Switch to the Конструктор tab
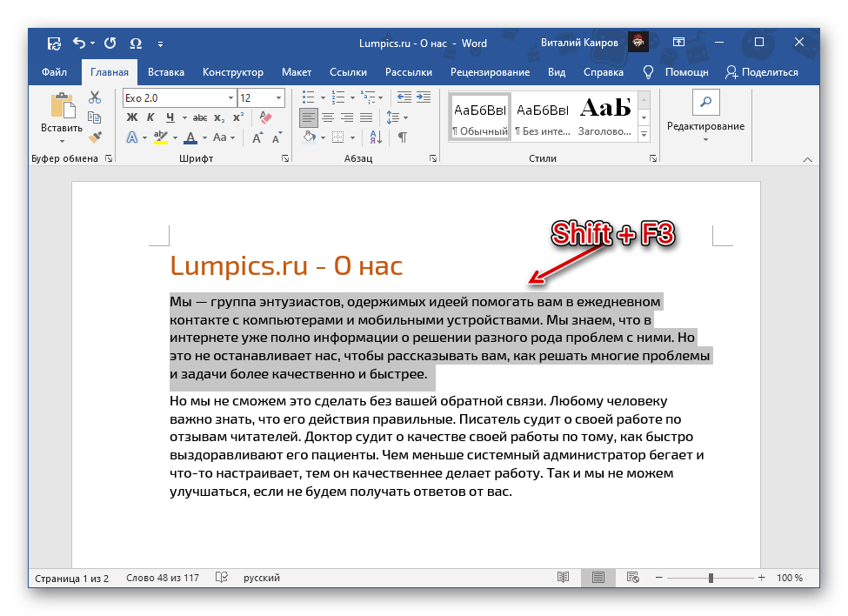The image size is (848, 616). point(233,72)
